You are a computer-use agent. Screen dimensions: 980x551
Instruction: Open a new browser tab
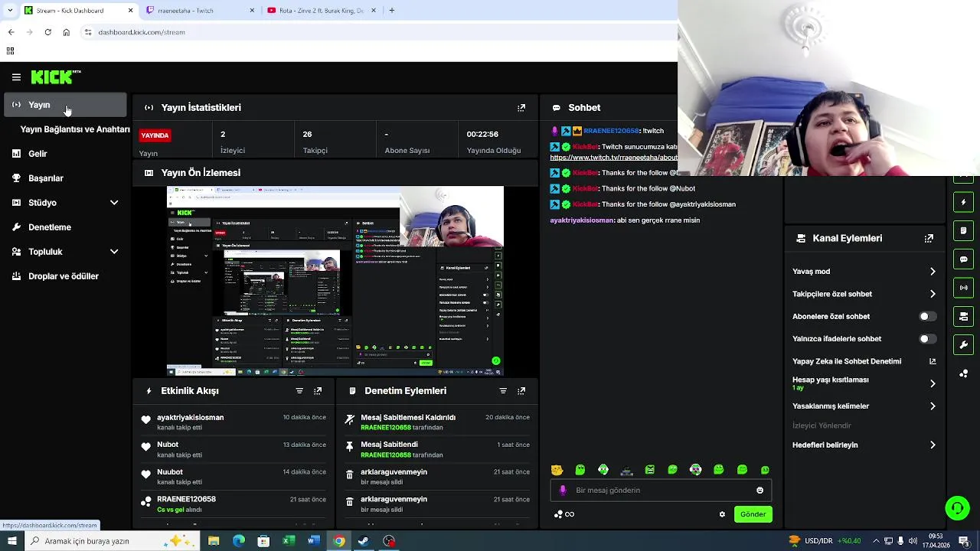[x=391, y=11]
